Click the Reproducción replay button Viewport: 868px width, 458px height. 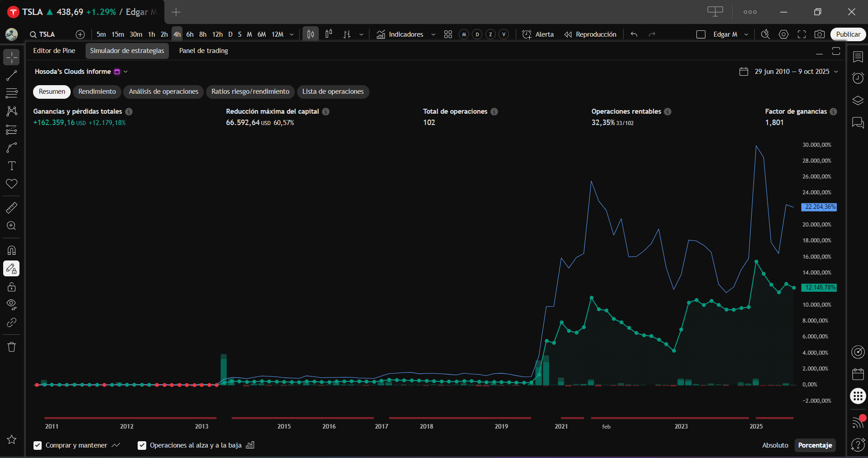[x=590, y=34]
